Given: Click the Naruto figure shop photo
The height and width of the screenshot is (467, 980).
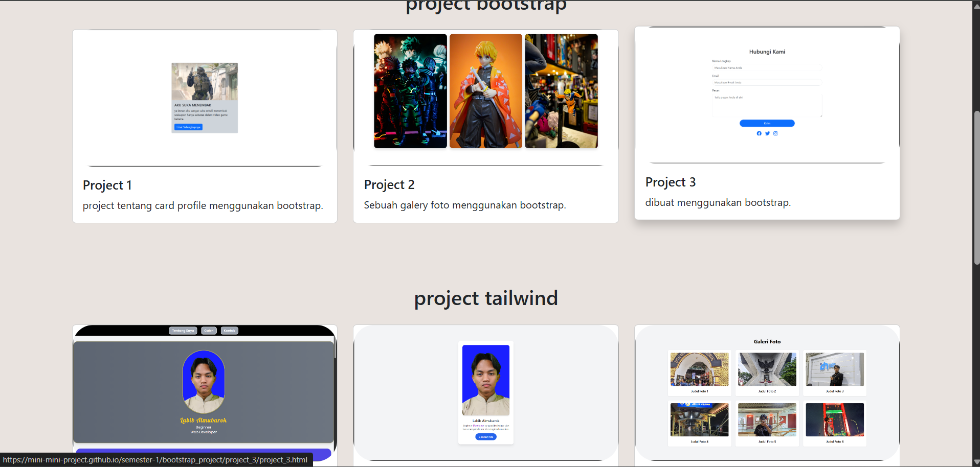Looking at the screenshot, I should [x=562, y=91].
